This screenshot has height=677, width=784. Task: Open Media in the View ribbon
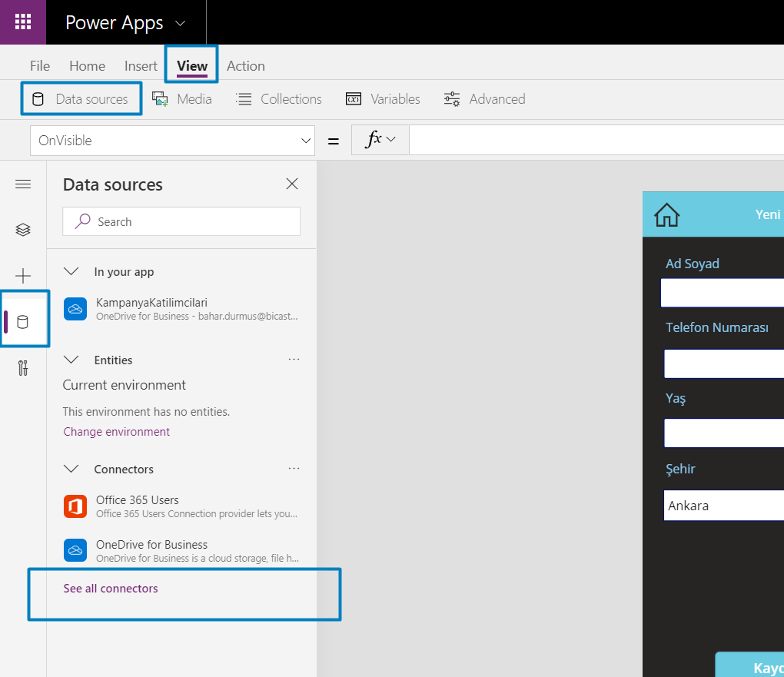pyautogui.click(x=182, y=99)
